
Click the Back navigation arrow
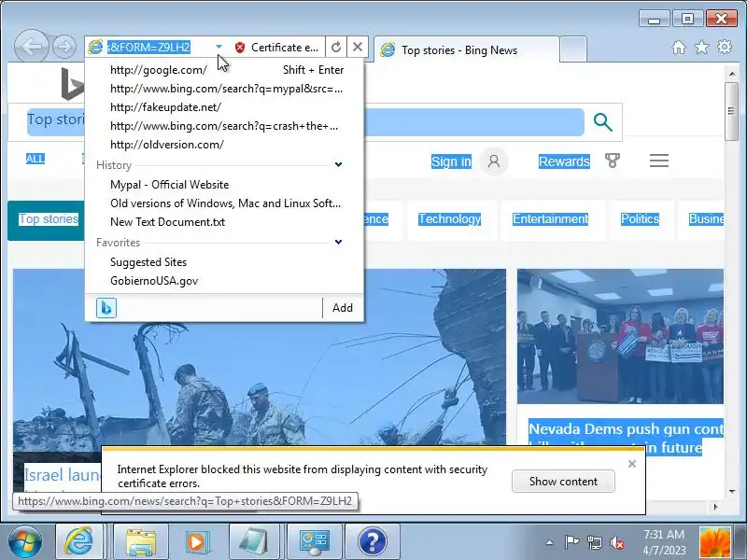coord(32,46)
